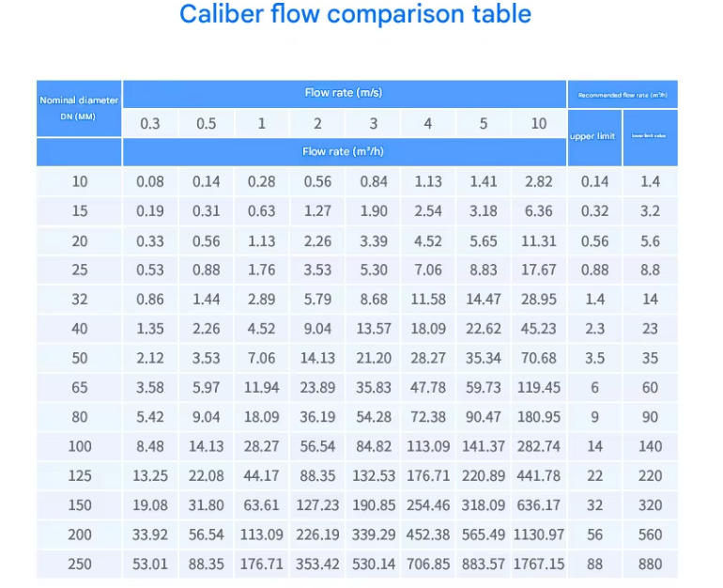Screen dimensions: 723x588
Task: Select the "Flow rate (m³/h)" subheader band
Action: [x=344, y=151]
